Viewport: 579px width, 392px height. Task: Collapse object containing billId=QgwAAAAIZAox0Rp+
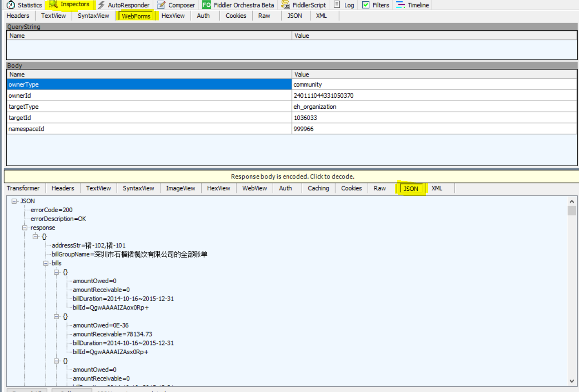[x=57, y=272]
